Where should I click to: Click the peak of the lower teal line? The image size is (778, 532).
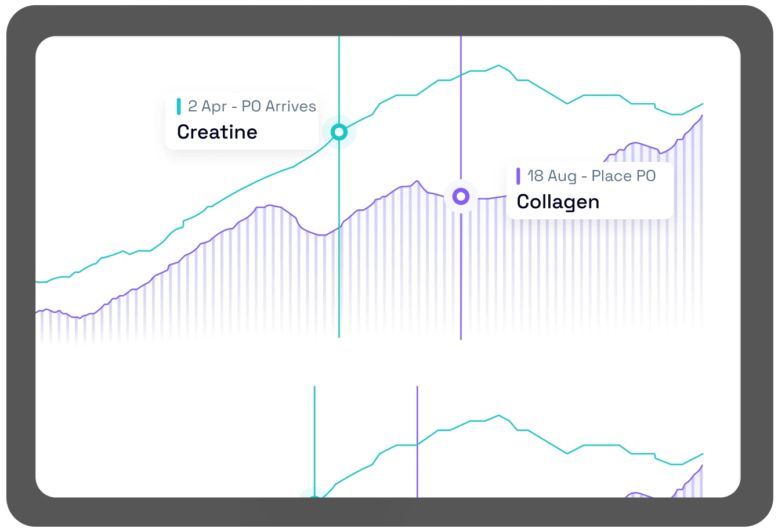click(x=498, y=415)
